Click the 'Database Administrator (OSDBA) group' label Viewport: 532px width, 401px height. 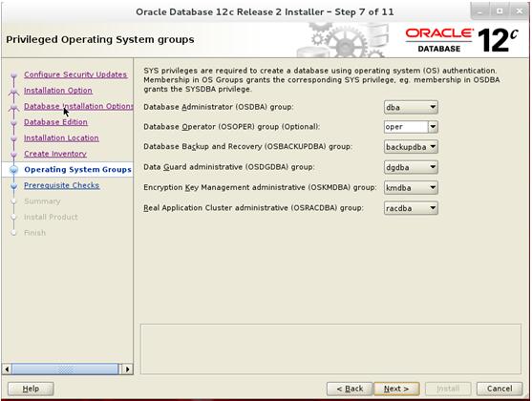(x=219, y=107)
